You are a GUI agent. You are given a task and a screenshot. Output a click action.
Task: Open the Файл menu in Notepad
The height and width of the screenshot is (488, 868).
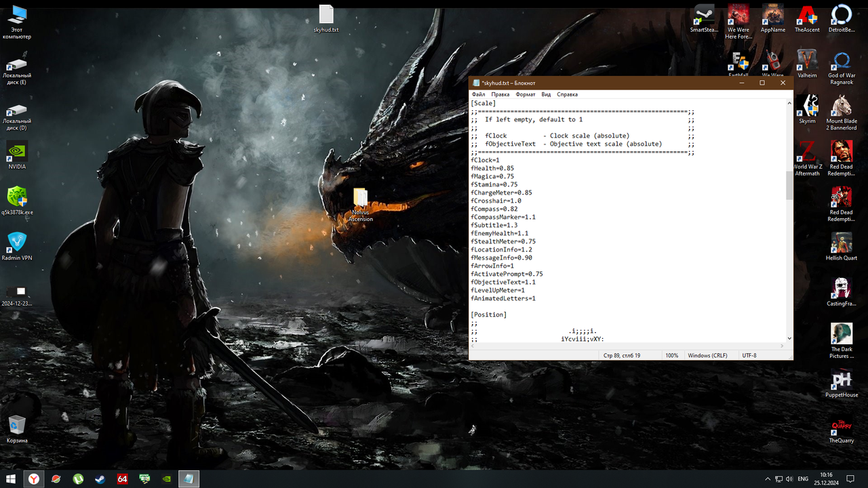click(478, 94)
